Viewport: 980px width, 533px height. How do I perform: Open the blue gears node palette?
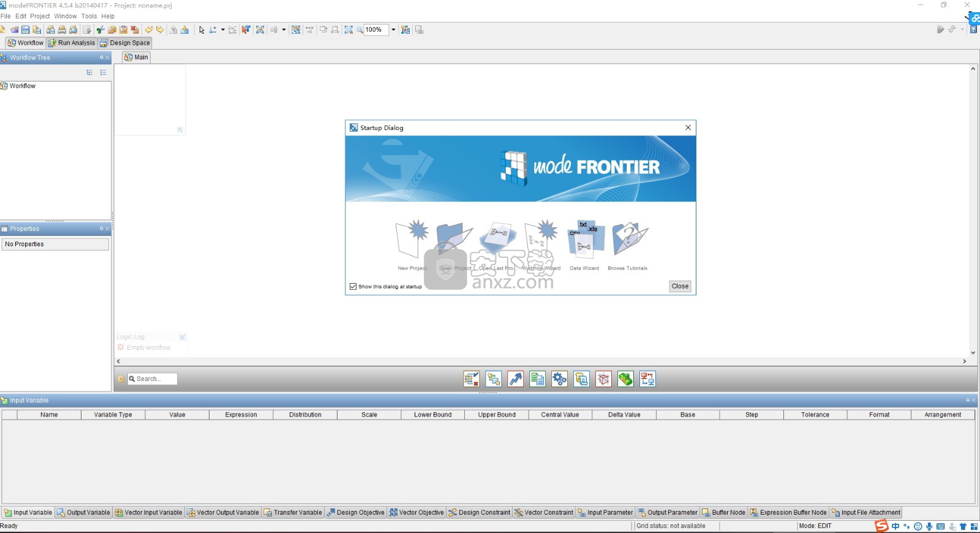pos(560,379)
